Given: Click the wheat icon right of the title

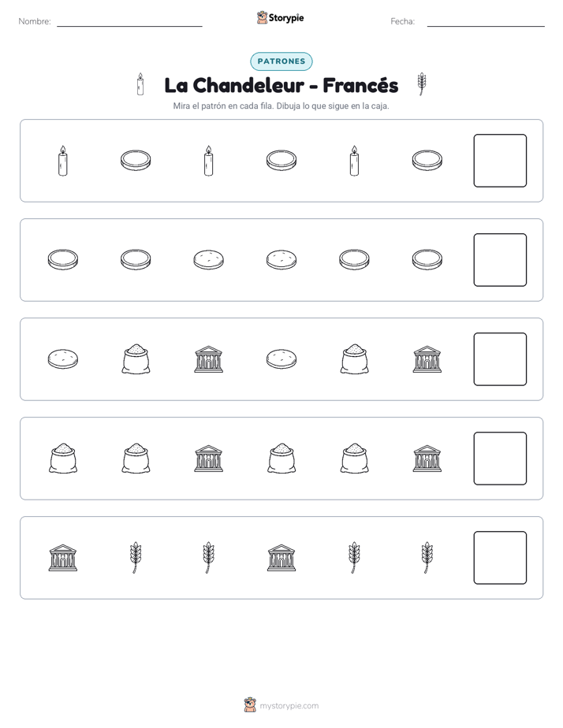Looking at the screenshot, I should pyautogui.click(x=421, y=84).
